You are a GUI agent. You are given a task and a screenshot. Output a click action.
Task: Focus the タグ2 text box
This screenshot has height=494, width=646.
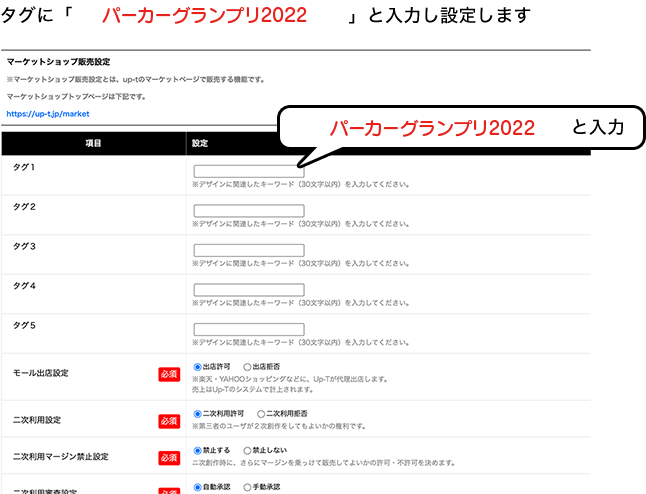pos(248,211)
